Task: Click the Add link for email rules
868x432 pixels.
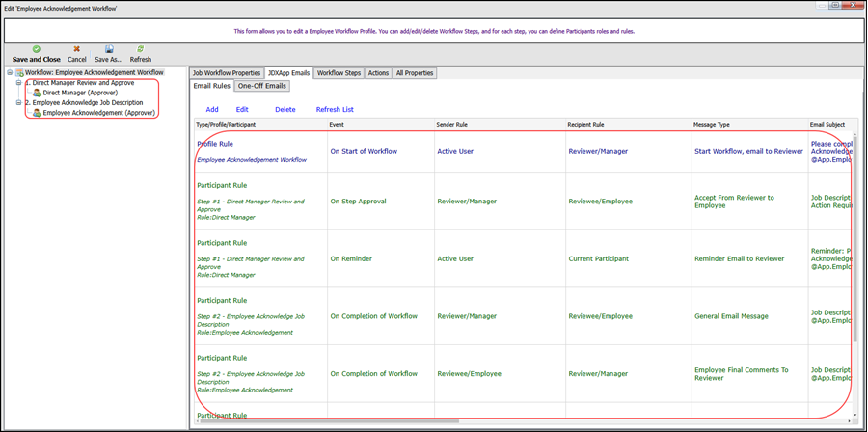Action: click(212, 110)
